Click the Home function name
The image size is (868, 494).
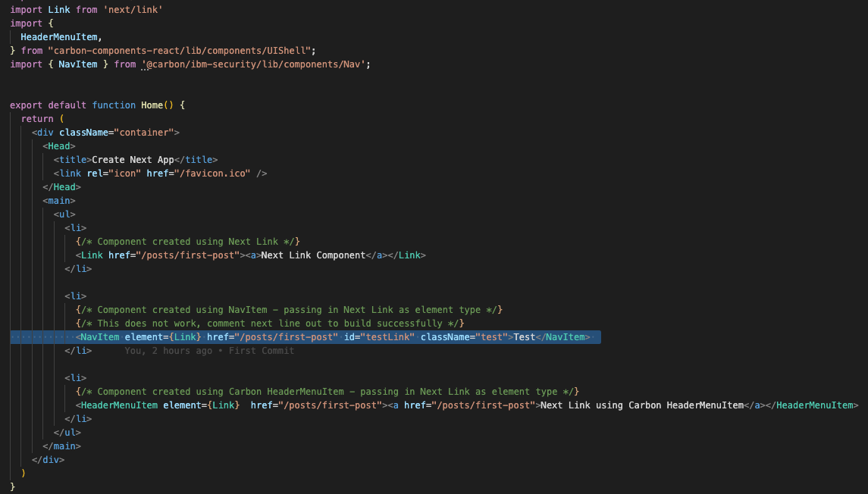[x=152, y=105]
